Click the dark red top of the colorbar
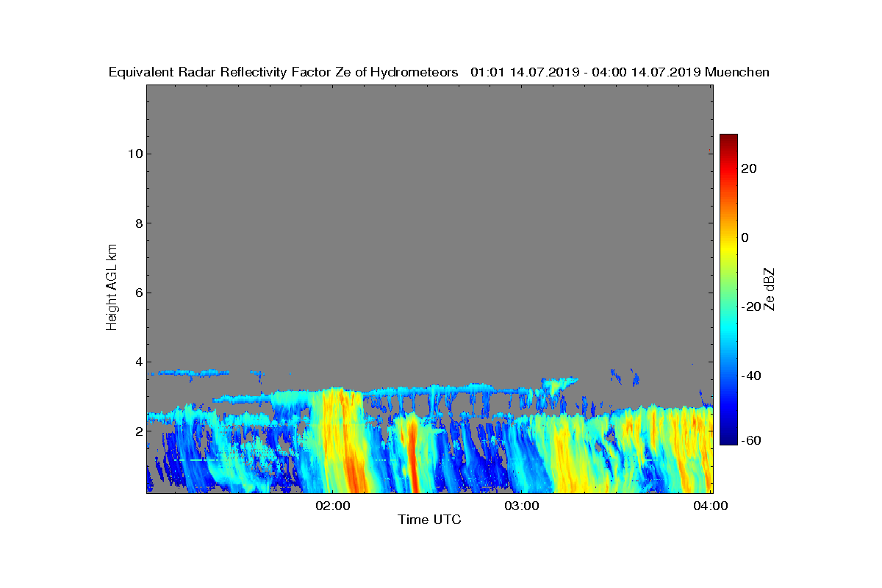Viewport: 882px width, 588px height. [x=728, y=140]
